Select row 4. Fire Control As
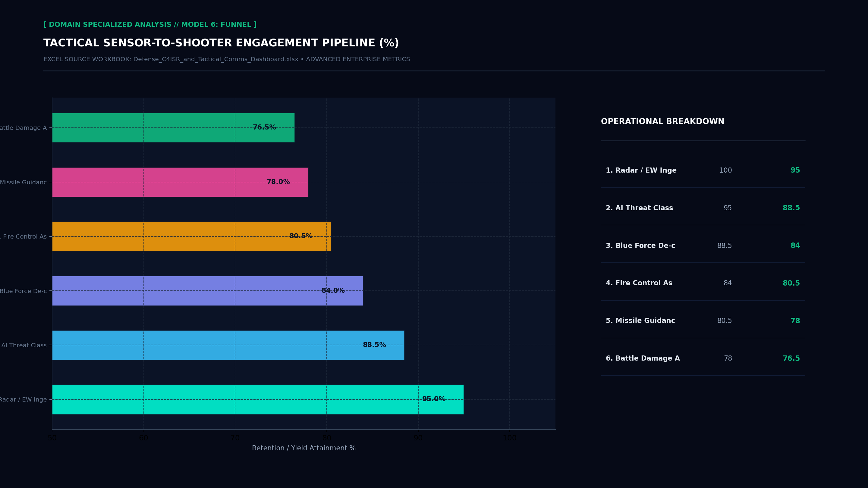Screen dimensions: 868x488 (x=703, y=283)
